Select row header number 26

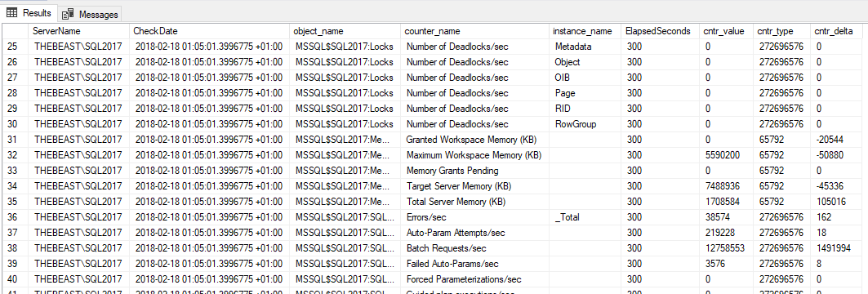(14, 62)
